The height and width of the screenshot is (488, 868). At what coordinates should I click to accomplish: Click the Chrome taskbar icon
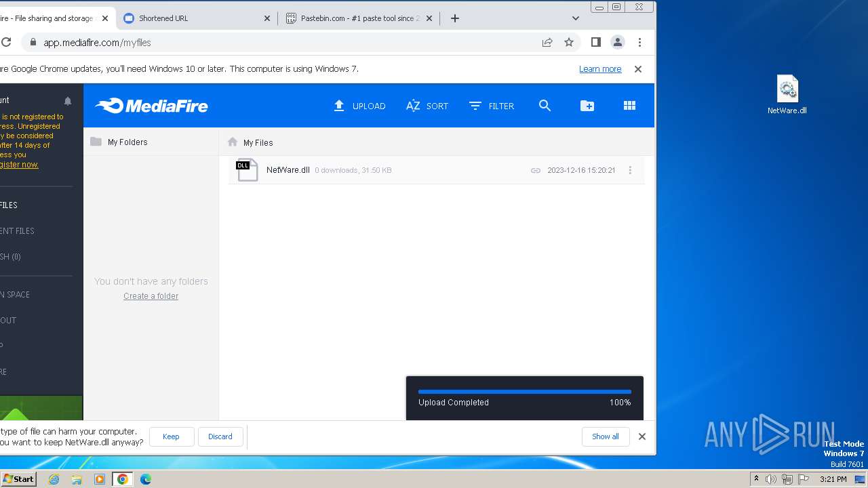point(123,479)
